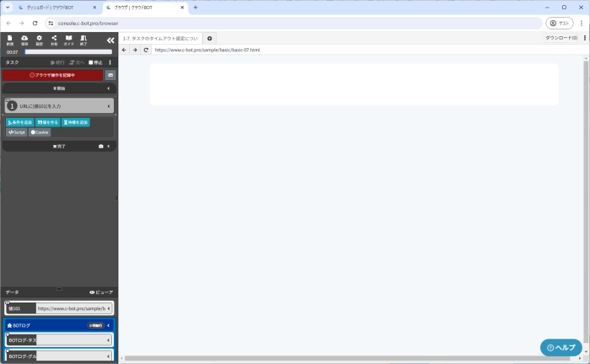590x364 pixels.
Task: Click the task progress bar next to timer
Action: click(67, 52)
